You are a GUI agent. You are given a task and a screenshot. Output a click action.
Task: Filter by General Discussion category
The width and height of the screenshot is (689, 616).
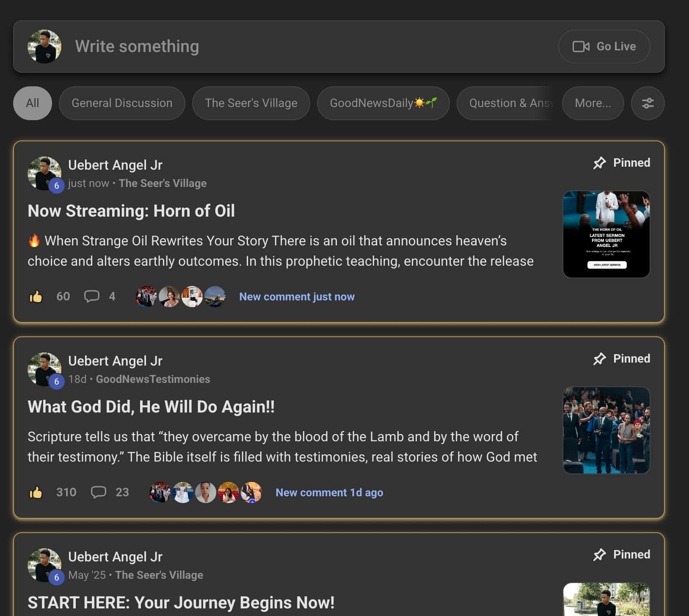point(122,103)
